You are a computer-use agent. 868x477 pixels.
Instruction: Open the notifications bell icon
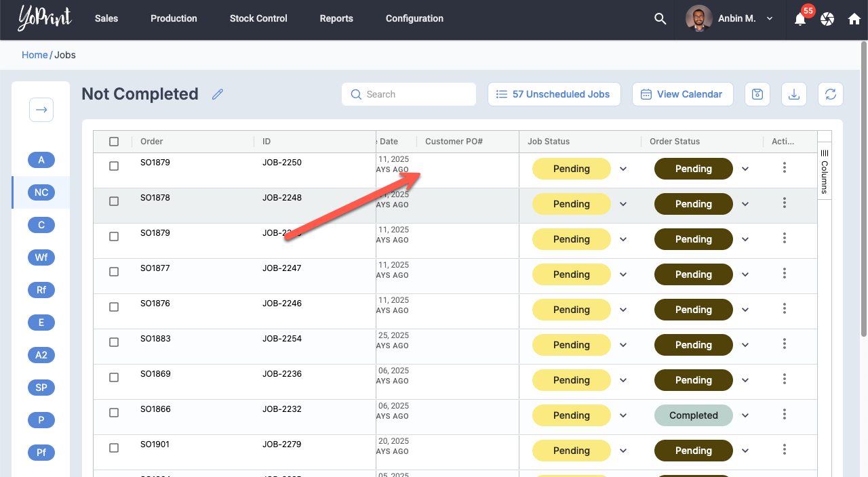(800, 19)
